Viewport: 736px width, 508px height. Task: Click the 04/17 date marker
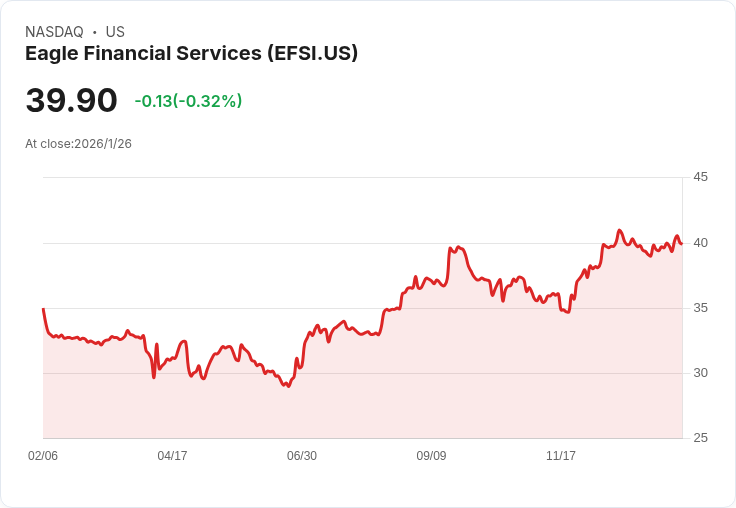[172, 455]
